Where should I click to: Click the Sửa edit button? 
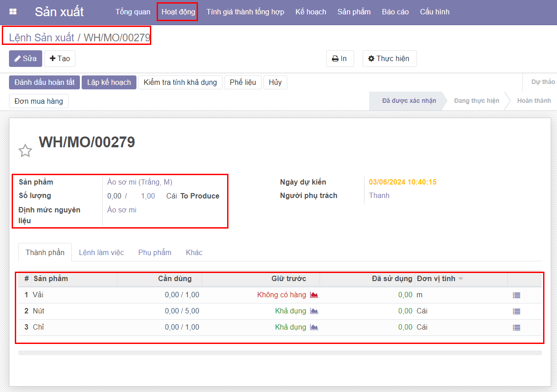(26, 59)
